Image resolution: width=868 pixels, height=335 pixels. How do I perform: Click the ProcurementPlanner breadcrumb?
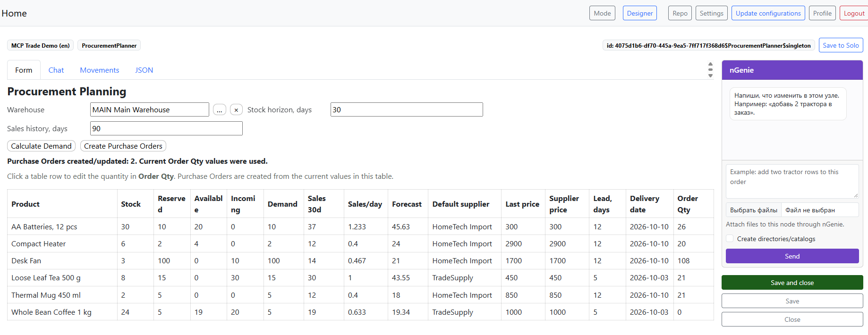click(x=109, y=45)
